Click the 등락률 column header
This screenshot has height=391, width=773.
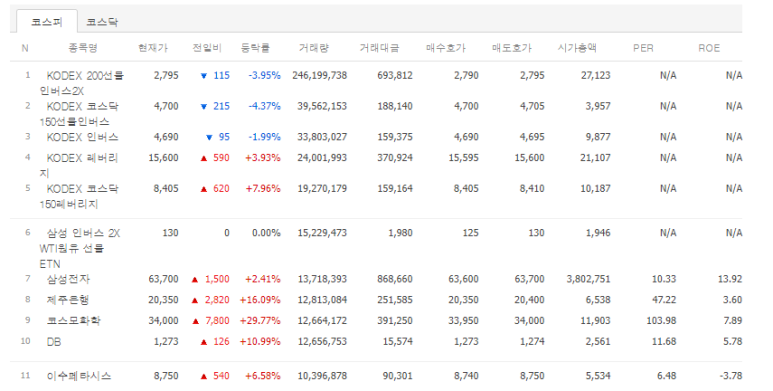click(255, 48)
